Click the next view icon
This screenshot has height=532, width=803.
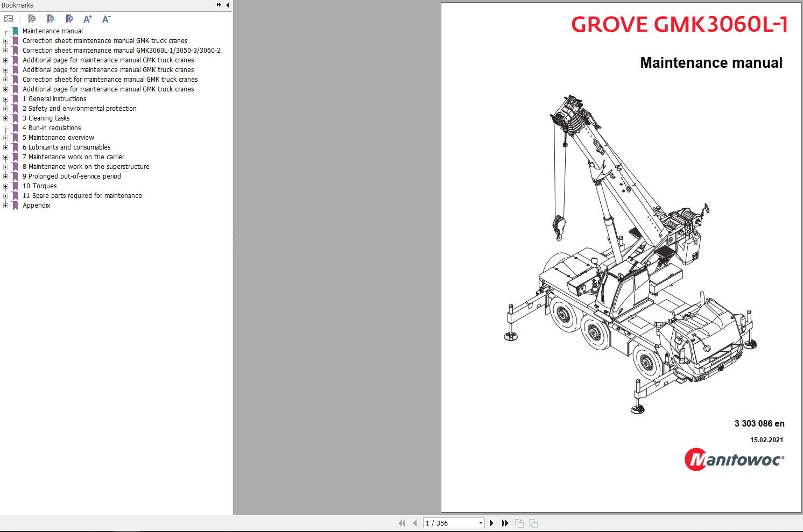(533, 523)
